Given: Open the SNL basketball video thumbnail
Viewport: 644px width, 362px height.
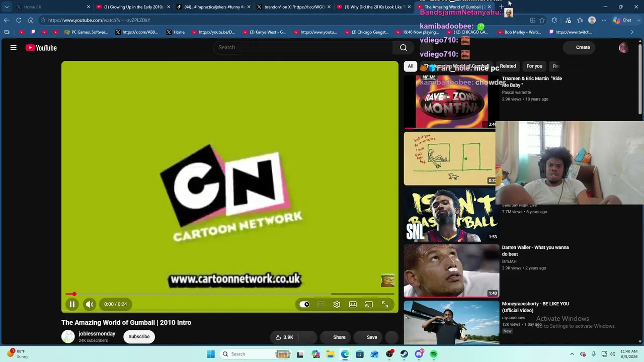Looking at the screenshot, I should [451, 215].
